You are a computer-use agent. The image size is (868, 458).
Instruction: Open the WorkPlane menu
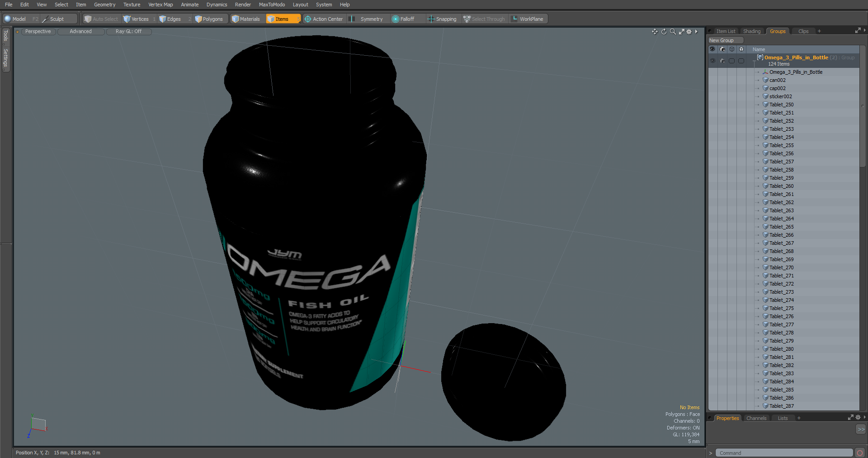528,19
